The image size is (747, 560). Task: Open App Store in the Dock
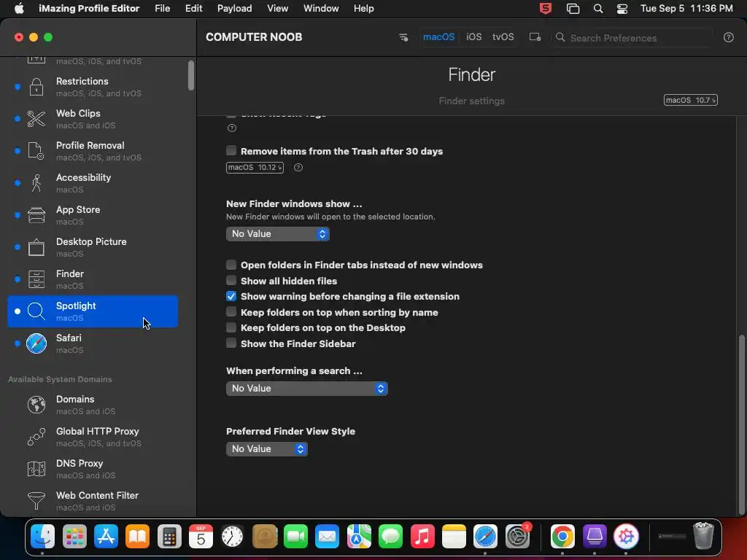[x=106, y=537]
